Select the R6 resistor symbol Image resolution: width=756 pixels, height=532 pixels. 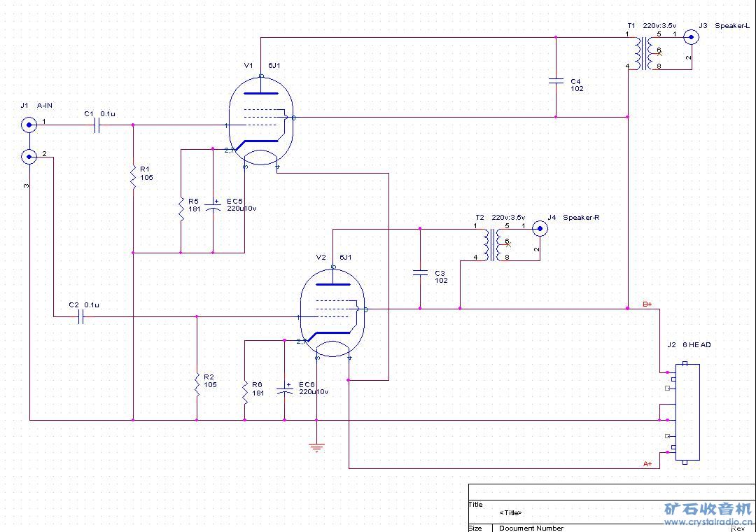(x=244, y=391)
